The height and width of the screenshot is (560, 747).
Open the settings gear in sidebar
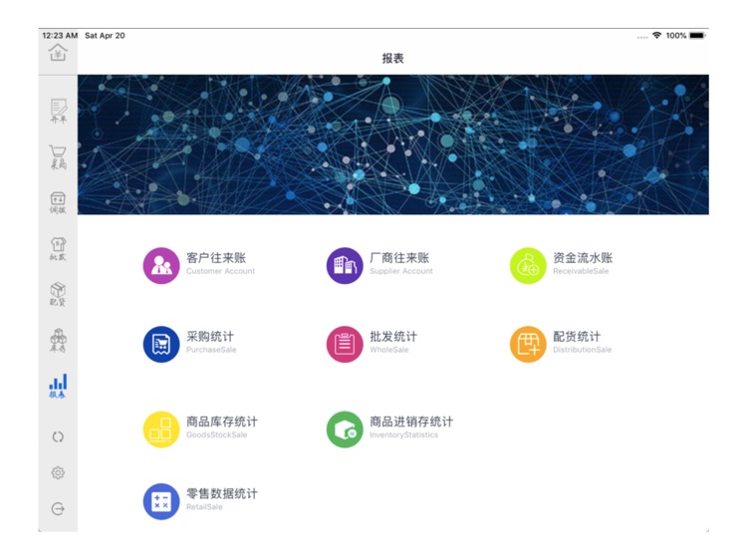click(58, 472)
